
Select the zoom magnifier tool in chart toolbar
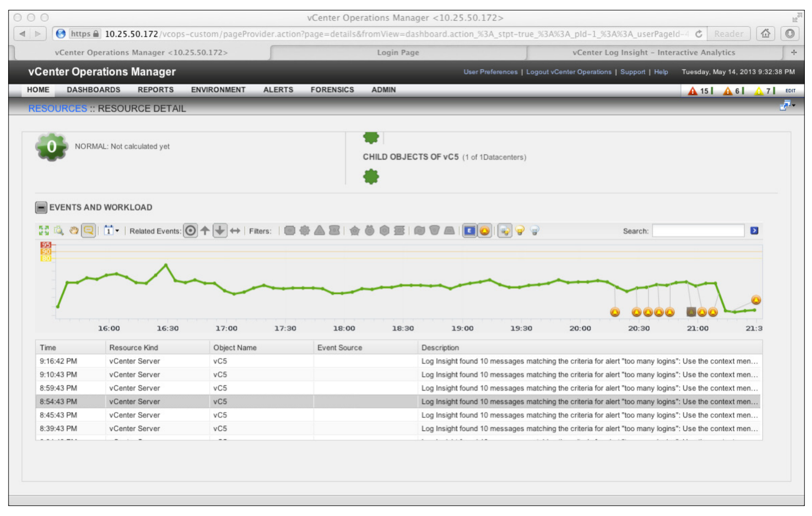59,231
